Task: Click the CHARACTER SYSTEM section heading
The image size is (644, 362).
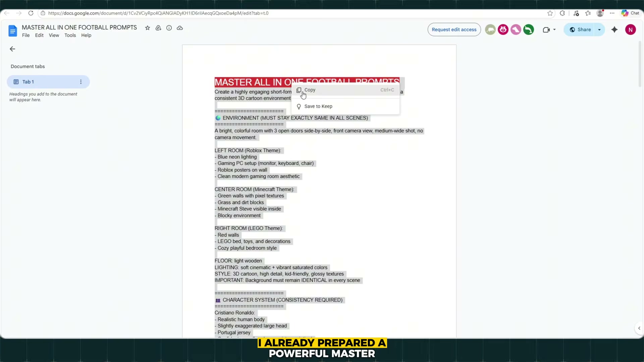Action: point(279,300)
